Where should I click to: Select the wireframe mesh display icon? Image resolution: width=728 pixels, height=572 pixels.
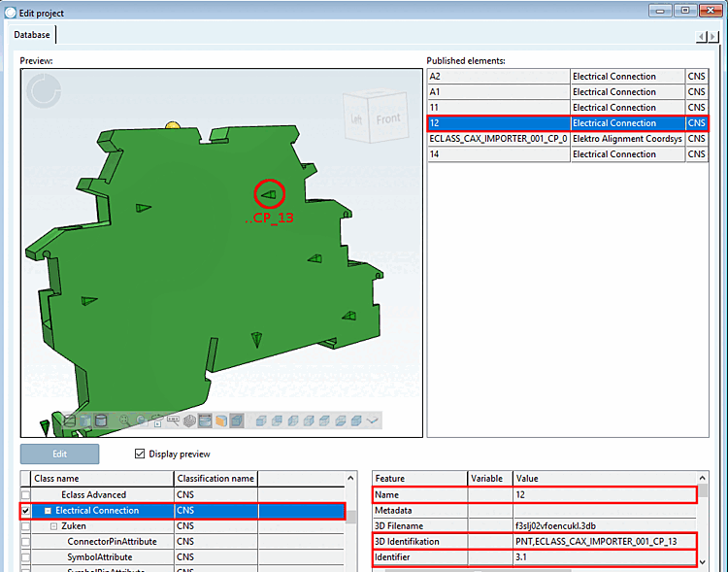click(x=189, y=421)
